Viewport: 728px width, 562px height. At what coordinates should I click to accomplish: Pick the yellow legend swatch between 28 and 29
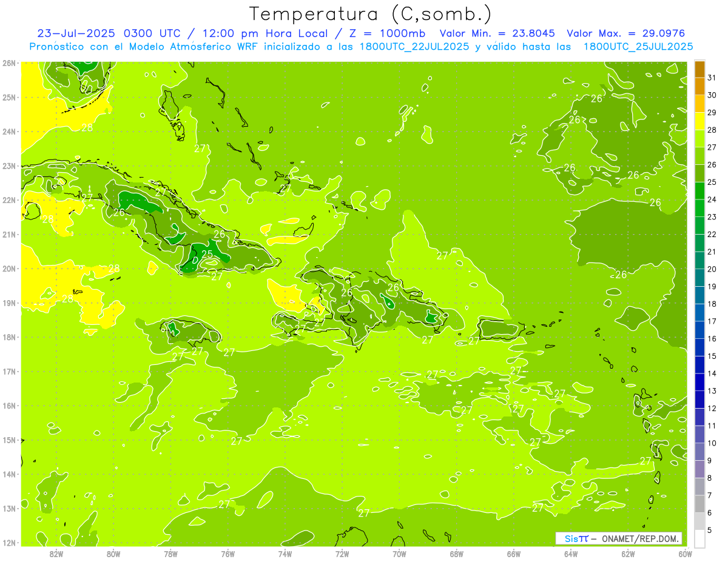tap(700, 121)
